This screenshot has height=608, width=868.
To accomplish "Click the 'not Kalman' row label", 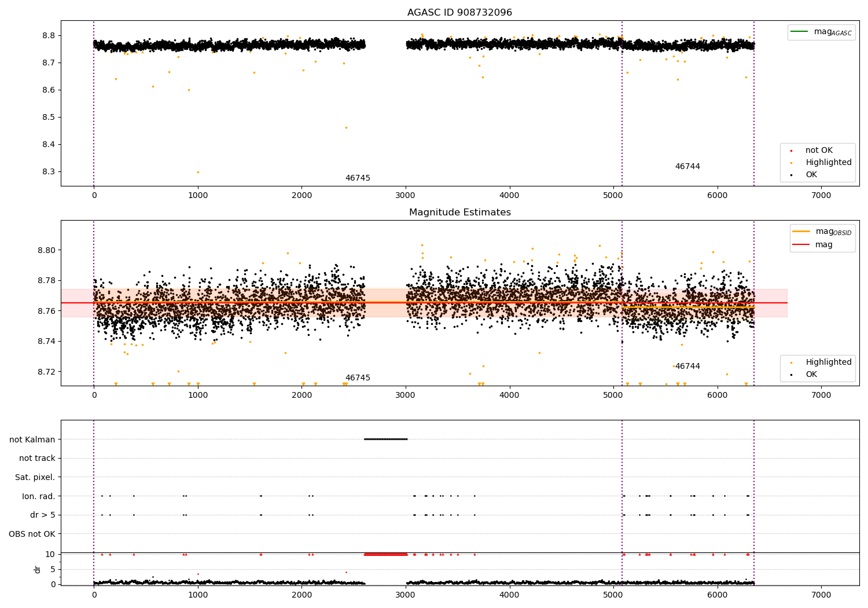I will coord(32,440).
